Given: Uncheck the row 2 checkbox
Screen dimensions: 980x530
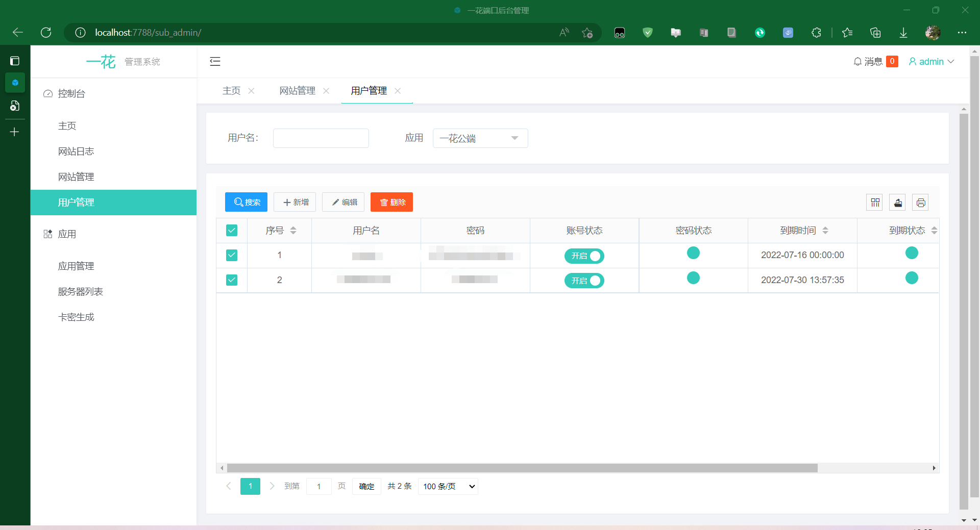Looking at the screenshot, I should click(232, 280).
